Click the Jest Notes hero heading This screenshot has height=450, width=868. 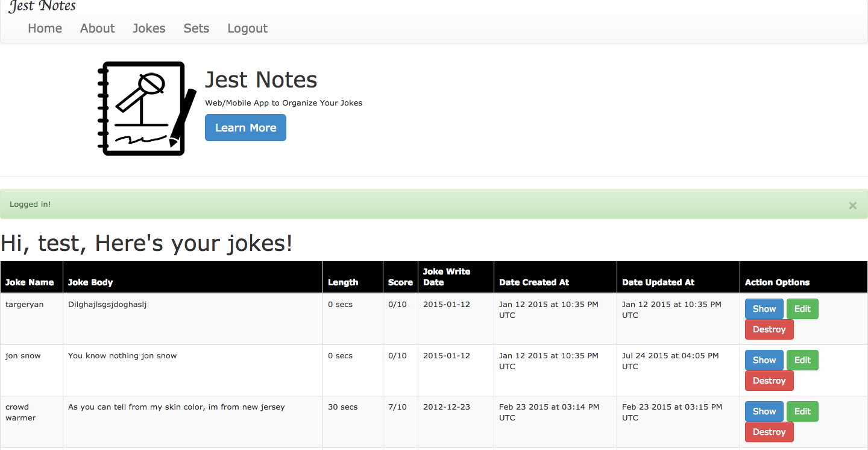pyautogui.click(x=261, y=80)
